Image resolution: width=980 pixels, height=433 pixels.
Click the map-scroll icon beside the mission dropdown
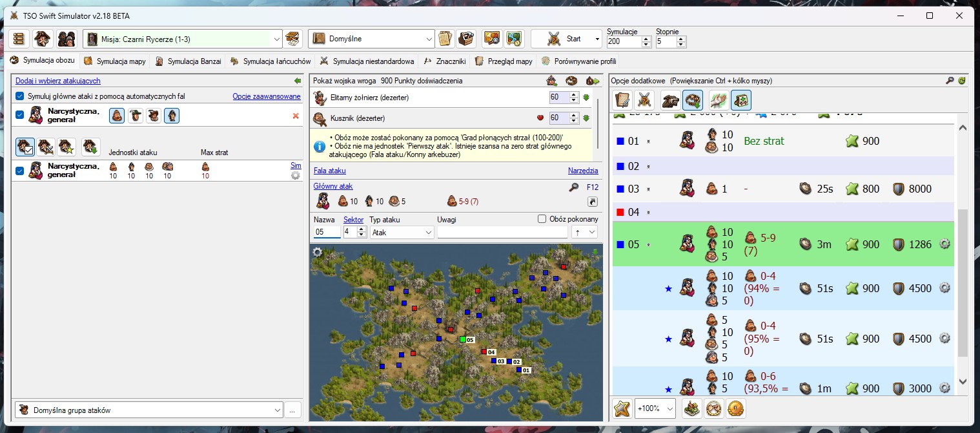[294, 39]
